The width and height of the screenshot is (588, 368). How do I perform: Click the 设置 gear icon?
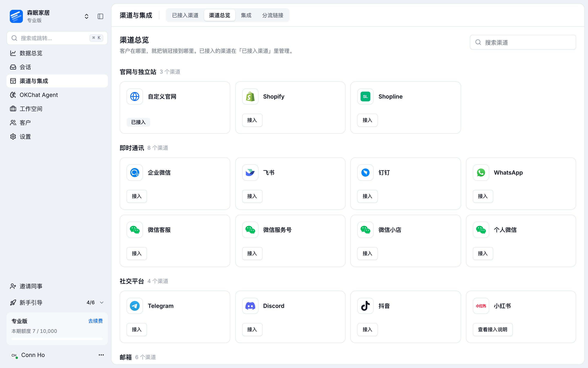point(13,137)
